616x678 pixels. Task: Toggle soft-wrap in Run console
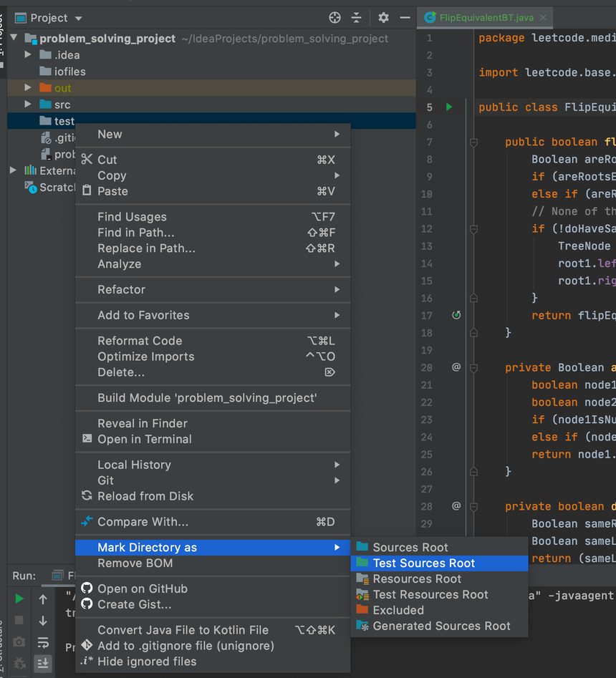coord(43,642)
